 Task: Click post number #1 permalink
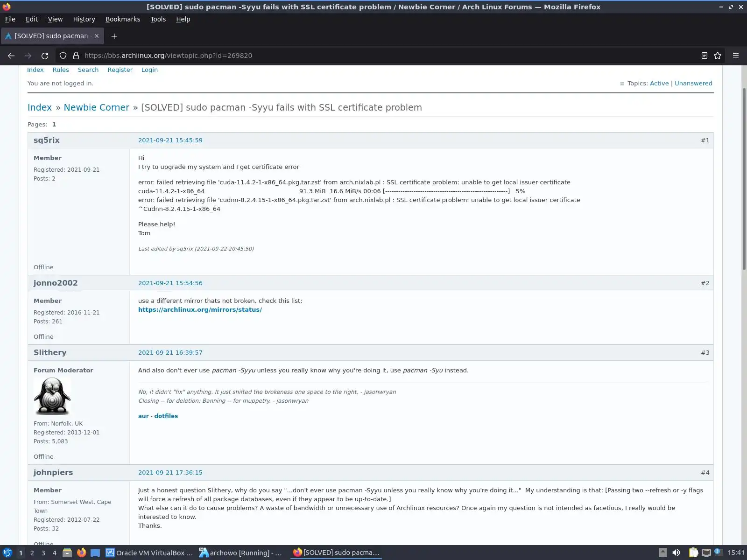tap(705, 140)
